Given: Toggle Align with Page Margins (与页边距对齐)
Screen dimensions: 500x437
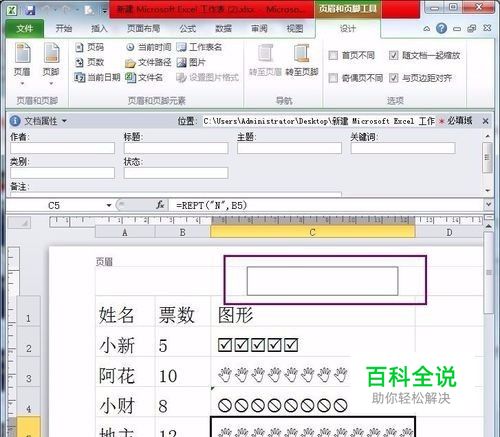Looking at the screenshot, I should click(393, 78).
